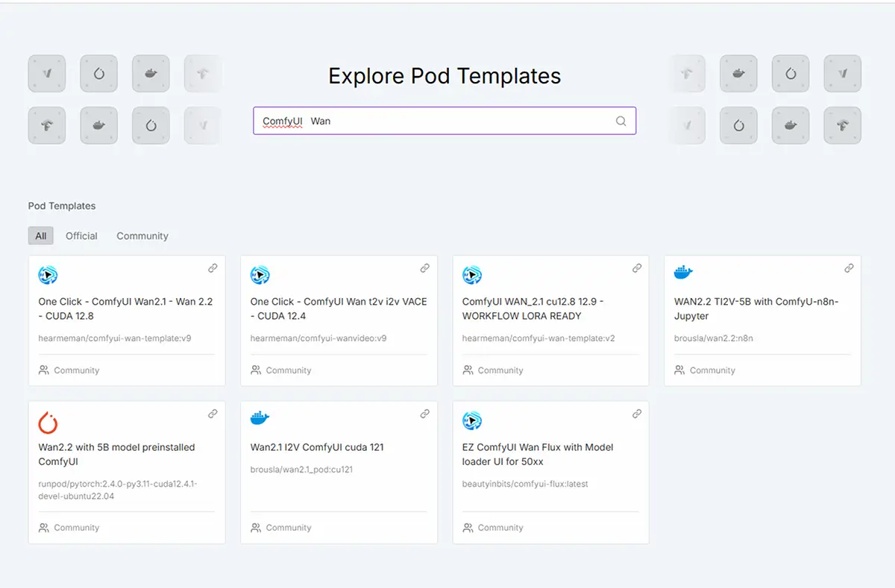
Task: Open Wan2.2 with 5B model preinstalled ComfyUI
Action: click(116, 455)
